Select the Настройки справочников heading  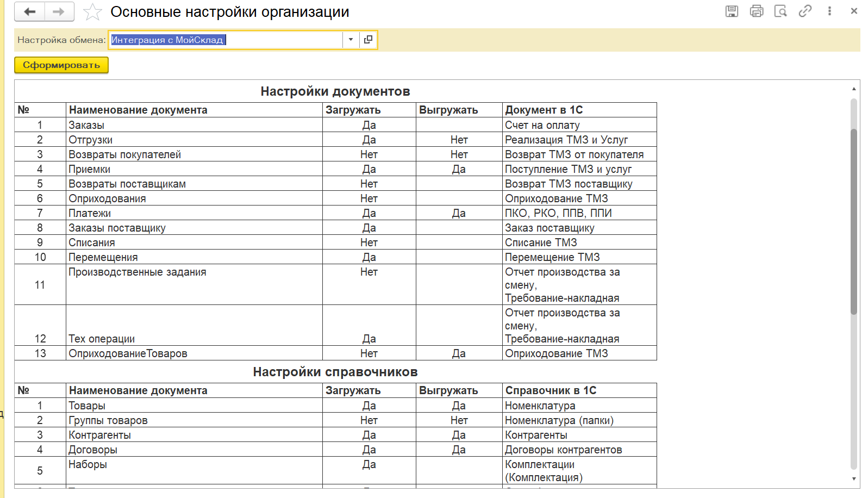pos(335,372)
